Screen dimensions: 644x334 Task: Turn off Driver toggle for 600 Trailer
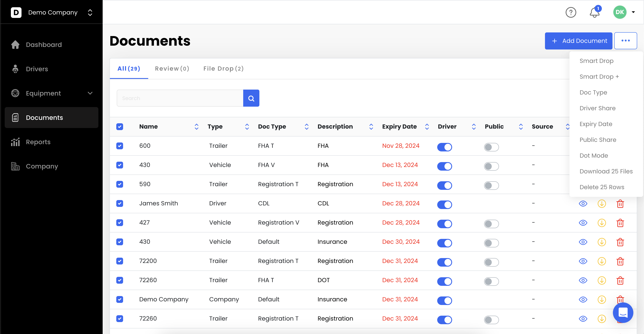[444, 147]
